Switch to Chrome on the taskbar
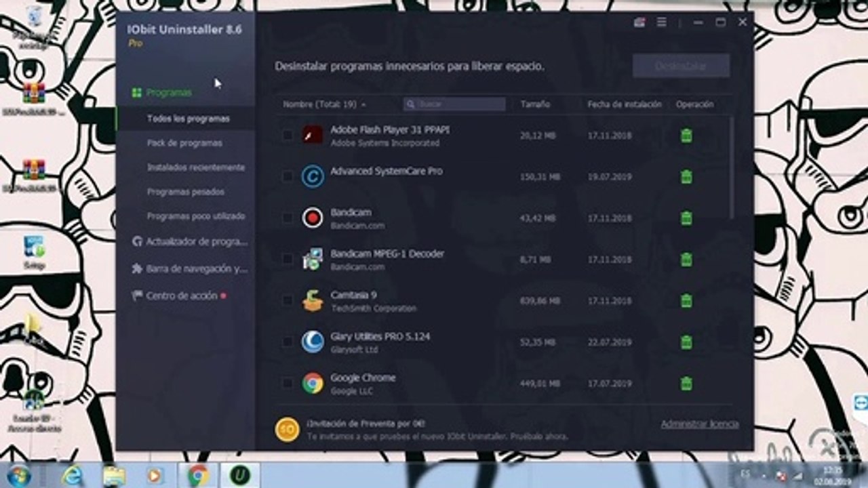 point(198,475)
